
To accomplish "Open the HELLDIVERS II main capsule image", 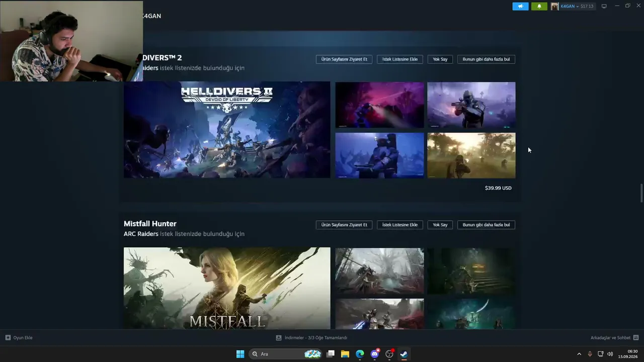I will pyautogui.click(x=227, y=130).
